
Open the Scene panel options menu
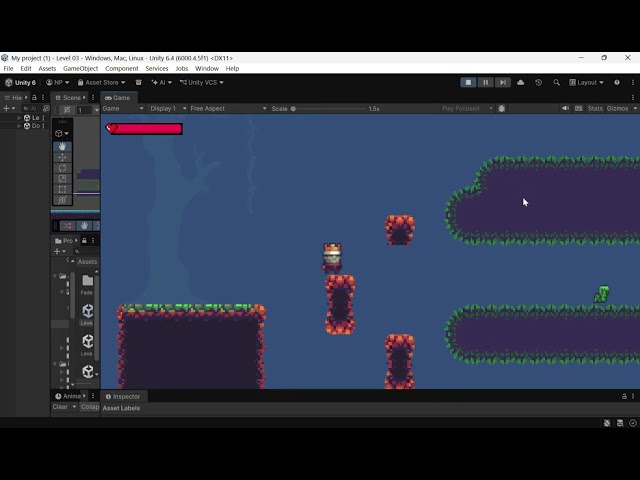[x=93, y=98]
